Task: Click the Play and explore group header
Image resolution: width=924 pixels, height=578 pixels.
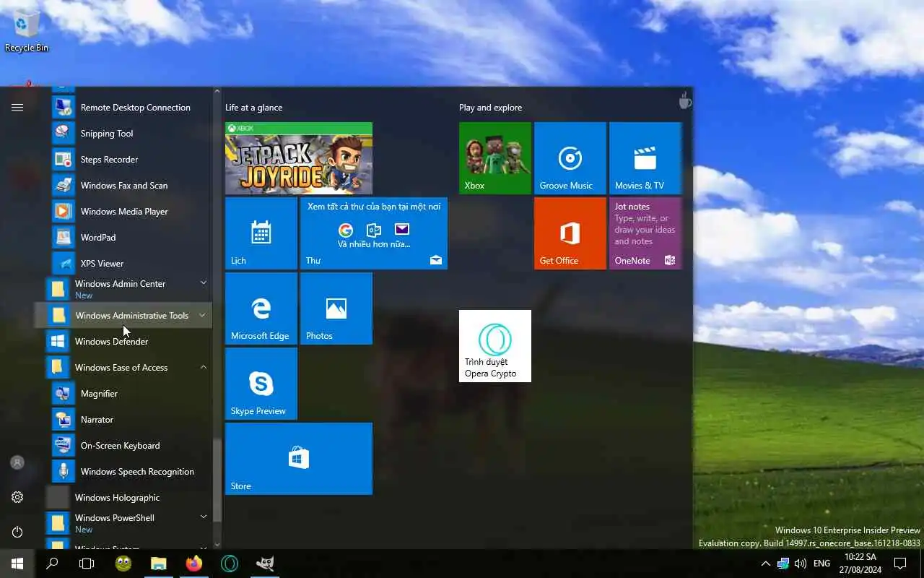Action: [x=490, y=107]
